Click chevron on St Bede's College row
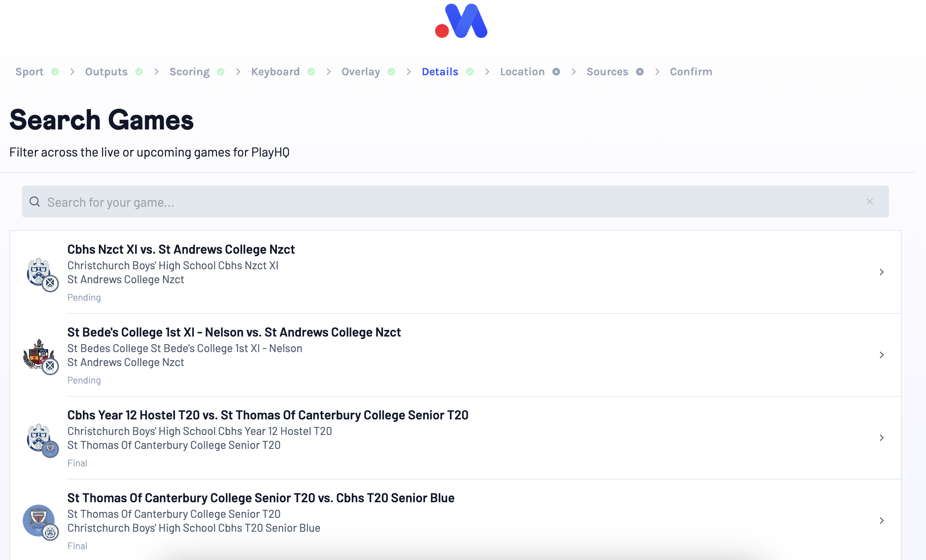926x560 pixels. click(x=882, y=355)
